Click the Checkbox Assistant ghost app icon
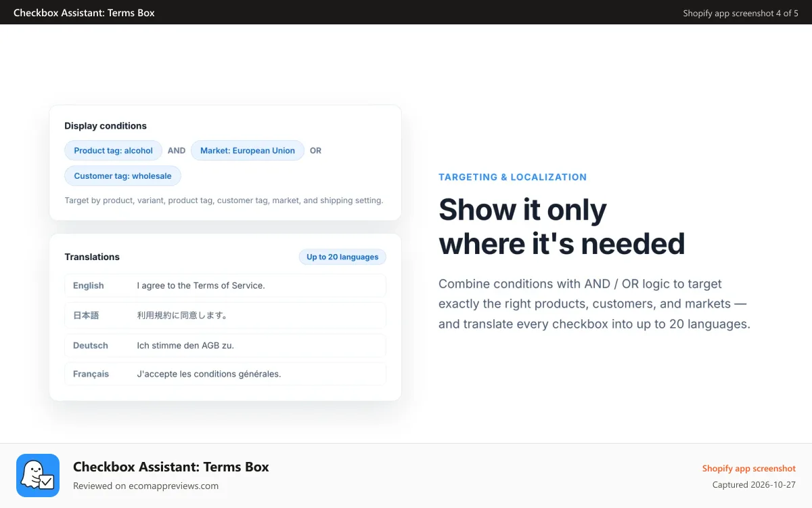Image resolution: width=812 pixels, height=508 pixels. [x=38, y=475]
